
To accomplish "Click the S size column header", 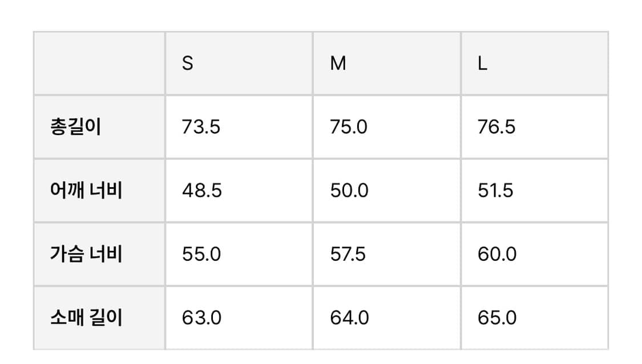I will coord(188,63).
